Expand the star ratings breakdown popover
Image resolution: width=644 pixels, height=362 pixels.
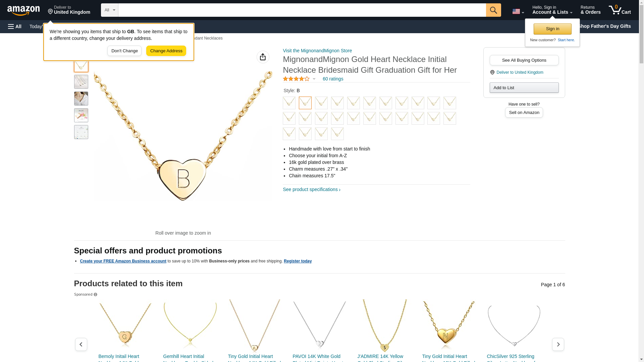[314, 79]
